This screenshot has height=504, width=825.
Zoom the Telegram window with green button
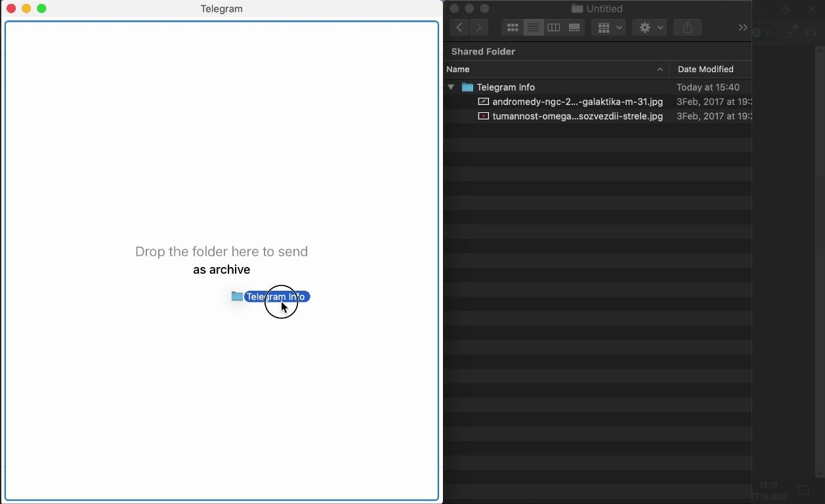(x=41, y=9)
